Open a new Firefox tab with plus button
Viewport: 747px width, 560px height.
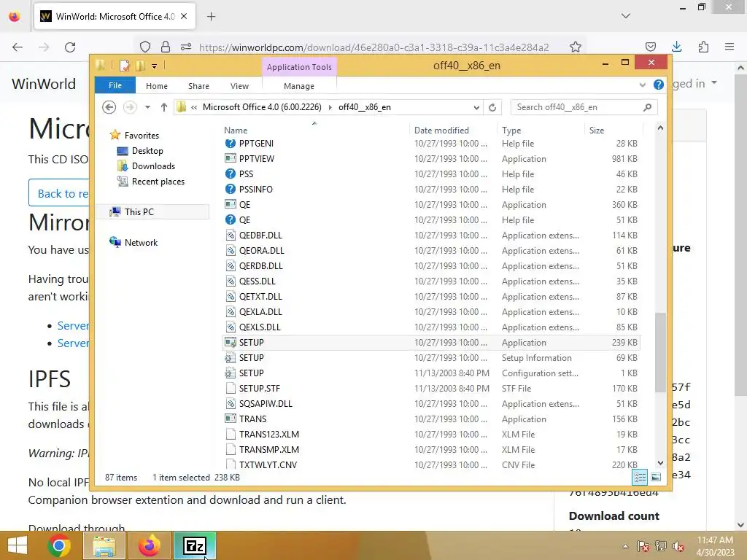pyautogui.click(x=211, y=17)
